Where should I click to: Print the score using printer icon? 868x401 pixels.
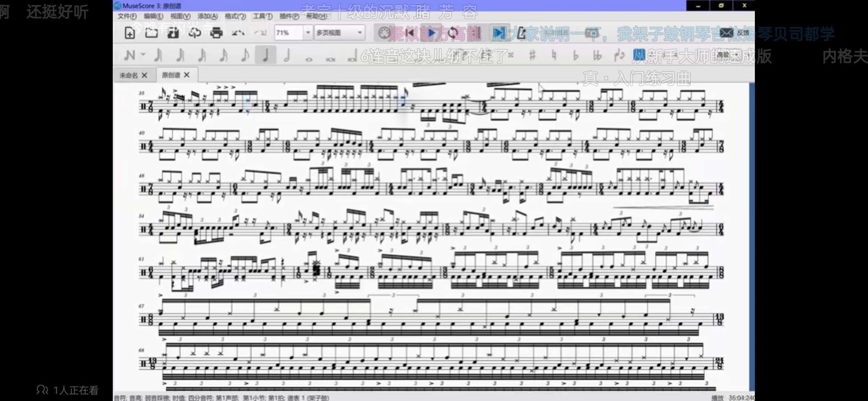click(x=216, y=33)
